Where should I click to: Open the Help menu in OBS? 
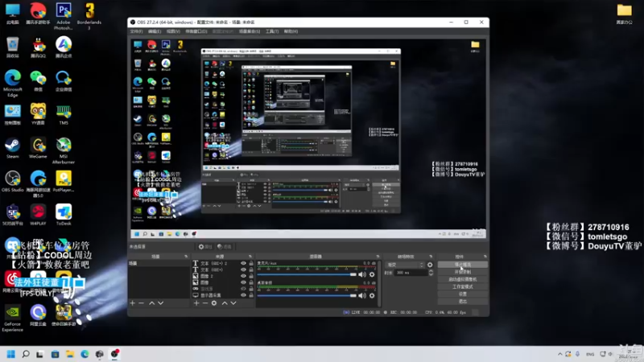pos(291,31)
